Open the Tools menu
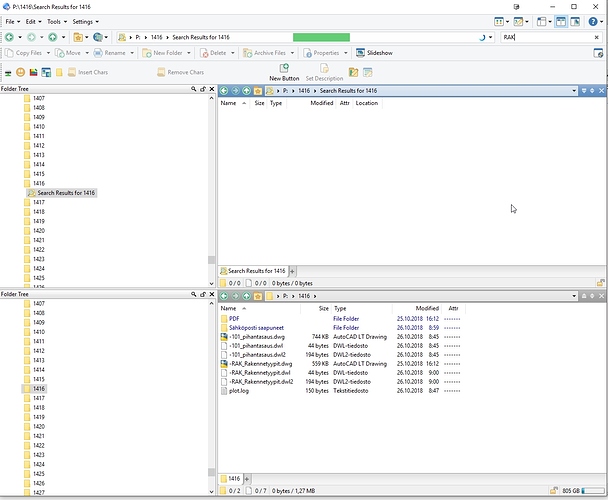The width and height of the screenshot is (608, 500). 57,22
